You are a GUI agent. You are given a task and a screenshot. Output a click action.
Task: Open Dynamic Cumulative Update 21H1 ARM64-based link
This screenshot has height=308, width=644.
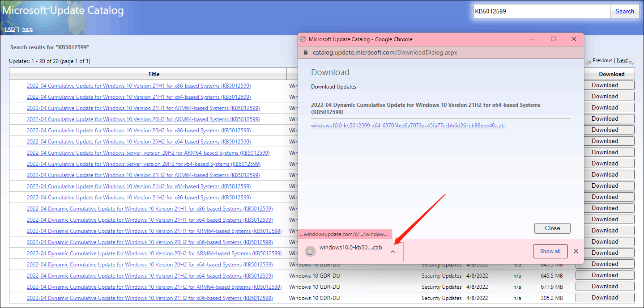154,231
